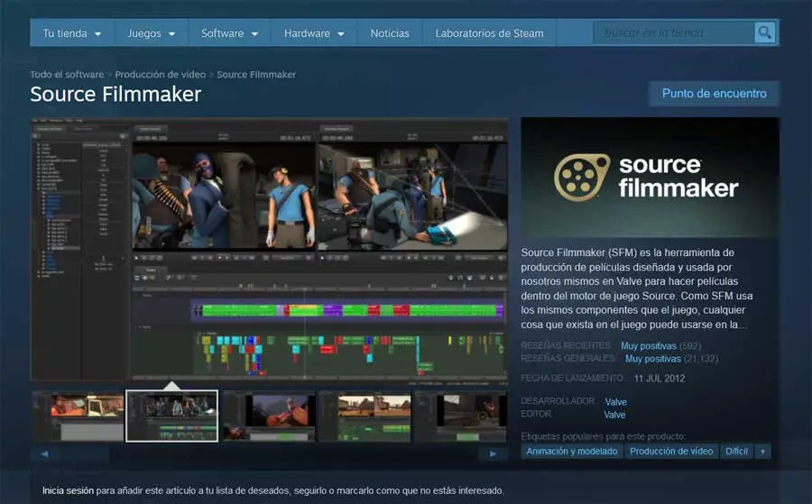The height and width of the screenshot is (504, 812).
Task: Open Laboratorios de Steam
Action: [x=489, y=33]
